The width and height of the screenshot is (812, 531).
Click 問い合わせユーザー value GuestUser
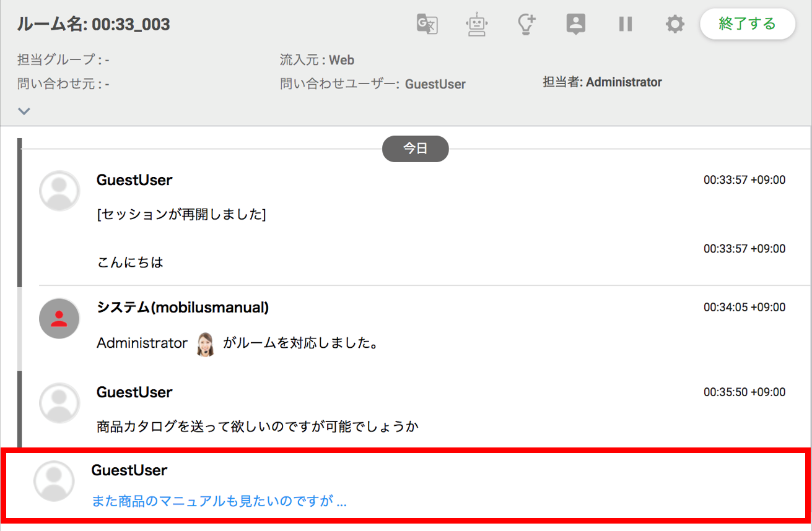(x=435, y=84)
